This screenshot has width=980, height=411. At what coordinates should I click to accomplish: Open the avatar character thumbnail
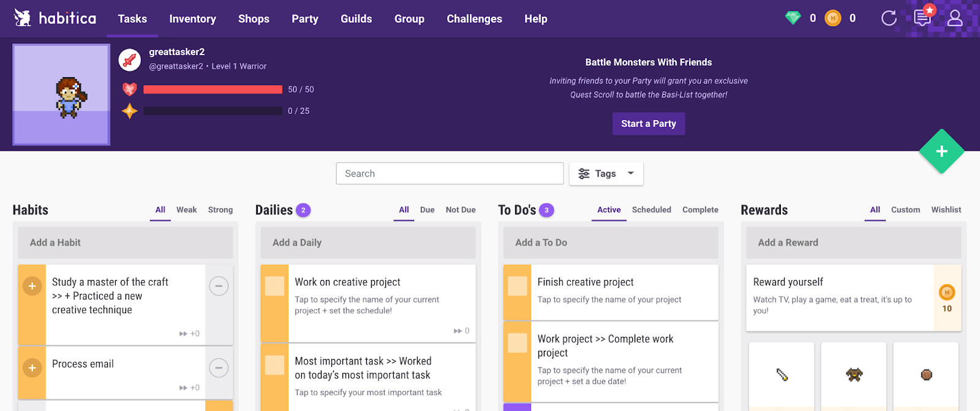[61, 94]
